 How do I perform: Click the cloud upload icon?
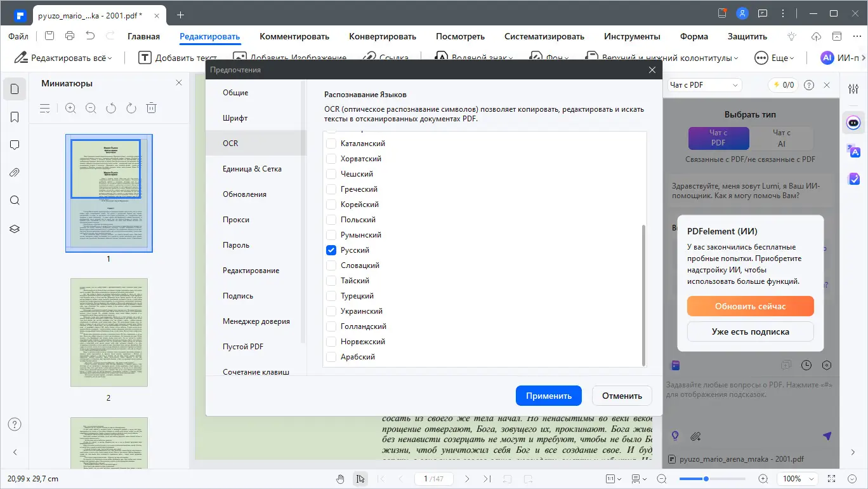(817, 36)
